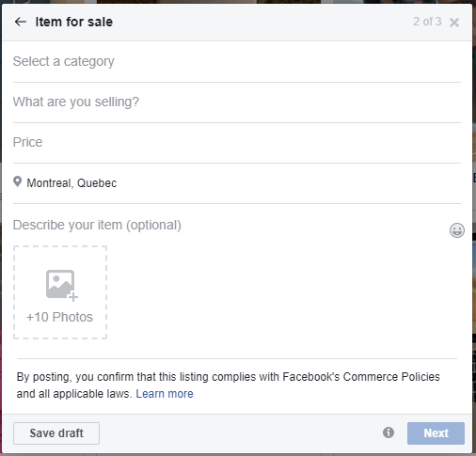Open the Learn more link
Image resolution: width=476 pixels, height=456 pixels.
[165, 394]
